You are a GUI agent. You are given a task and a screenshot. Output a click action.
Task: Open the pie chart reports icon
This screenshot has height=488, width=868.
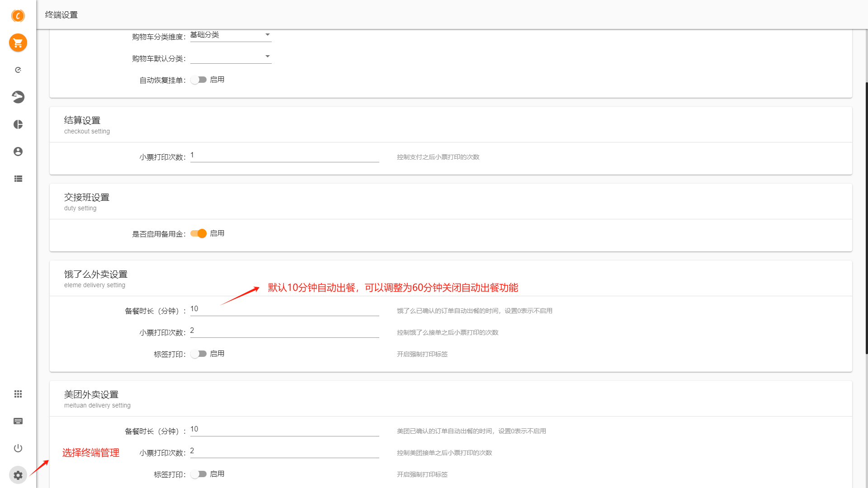tap(18, 124)
